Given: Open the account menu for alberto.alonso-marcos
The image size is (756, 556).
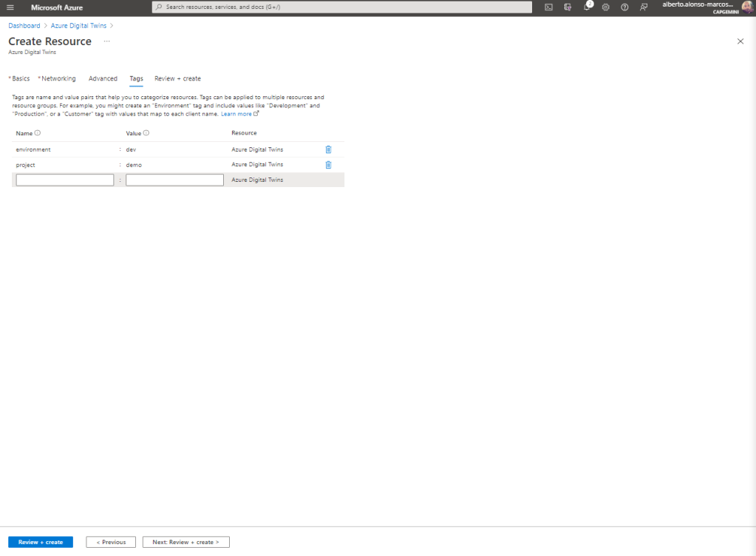Looking at the screenshot, I should pyautogui.click(x=706, y=7).
